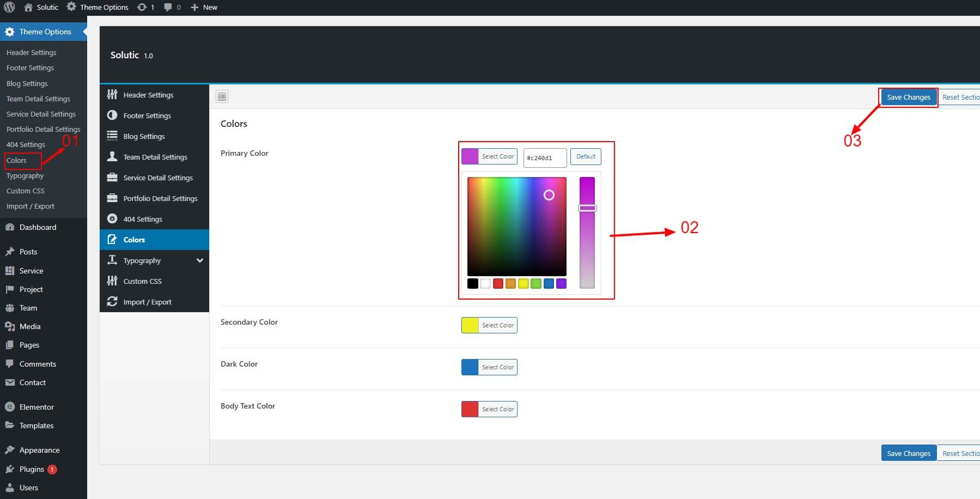The image size is (980, 499).
Task: Click the updates refresh icon
Action: 142,7
